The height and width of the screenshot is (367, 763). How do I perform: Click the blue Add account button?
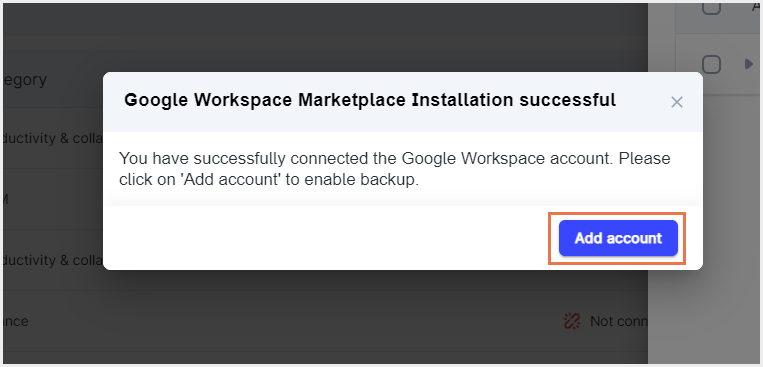pos(618,238)
